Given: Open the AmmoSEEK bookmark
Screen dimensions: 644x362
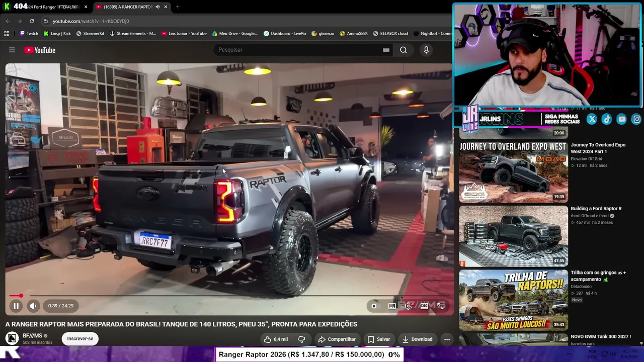Looking at the screenshot, I should [x=354, y=34].
